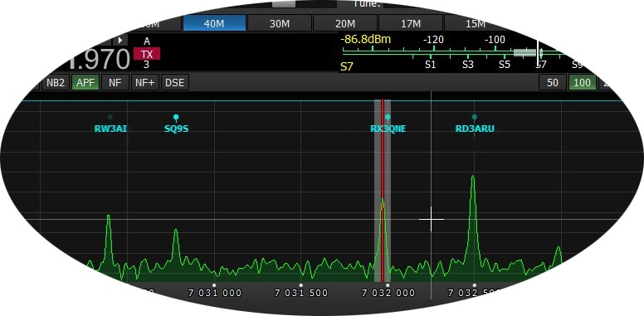Click the SQ9S callsign spot

(176, 129)
